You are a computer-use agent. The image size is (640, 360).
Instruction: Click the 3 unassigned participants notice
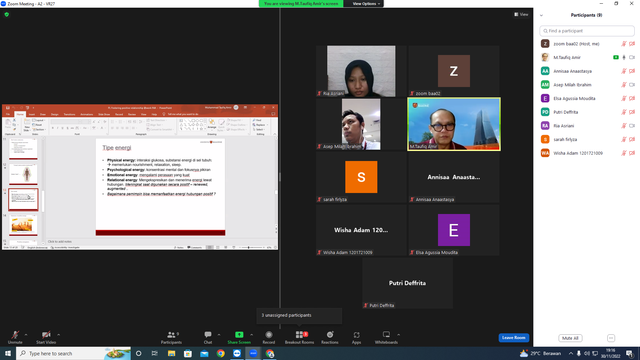click(299, 315)
